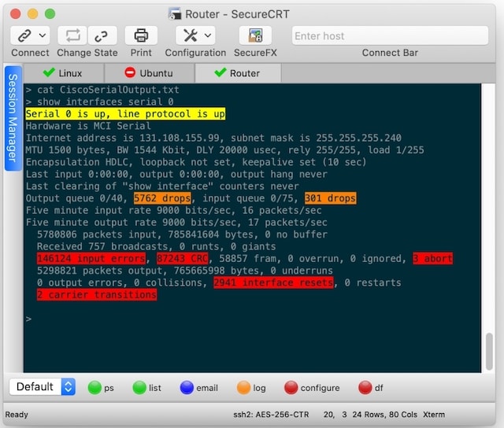The image size is (504, 428).
Task: Click the Disconnect broken-link icon
Action: tap(102, 35)
